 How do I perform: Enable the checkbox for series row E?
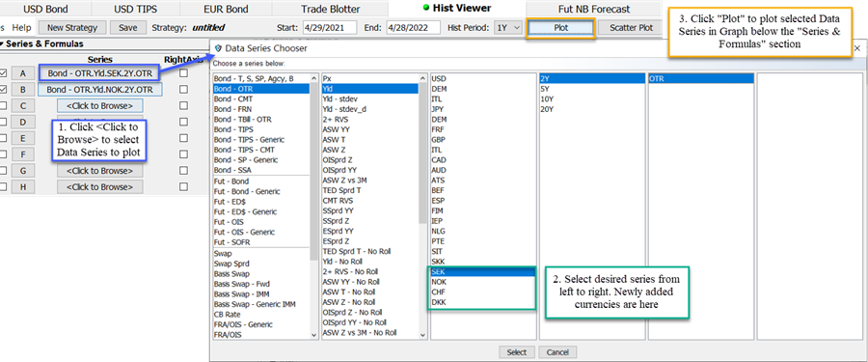[4, 138]
